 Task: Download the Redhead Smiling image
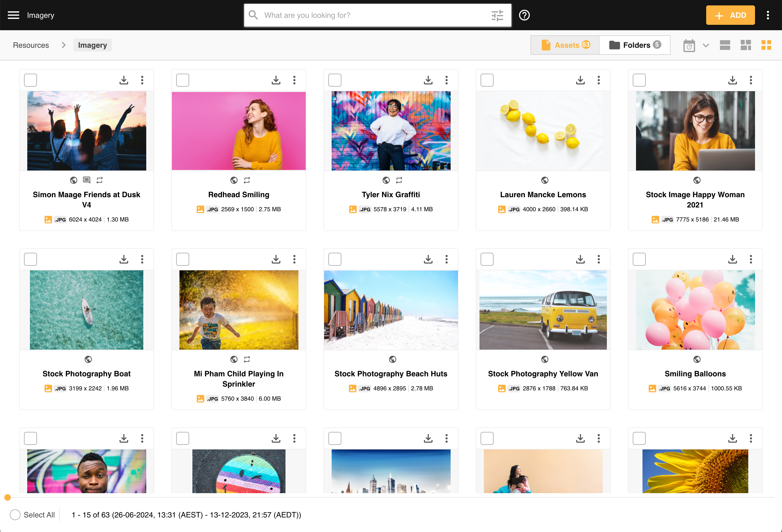[x=276, y=80]
